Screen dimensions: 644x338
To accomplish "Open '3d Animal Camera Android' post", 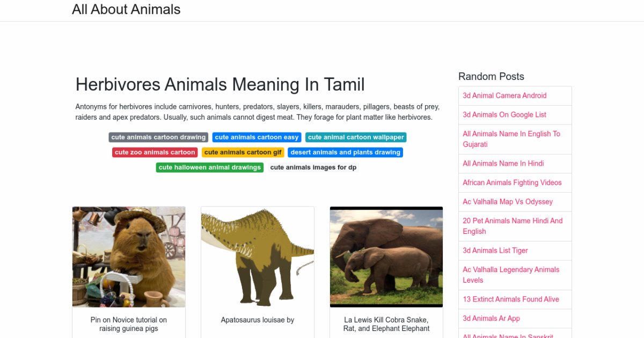I will (504, 95).
